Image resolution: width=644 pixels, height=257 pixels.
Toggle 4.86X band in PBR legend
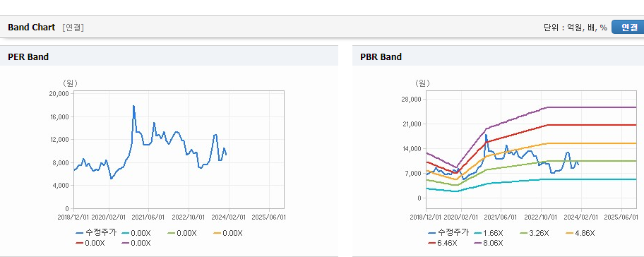point(580,233)
